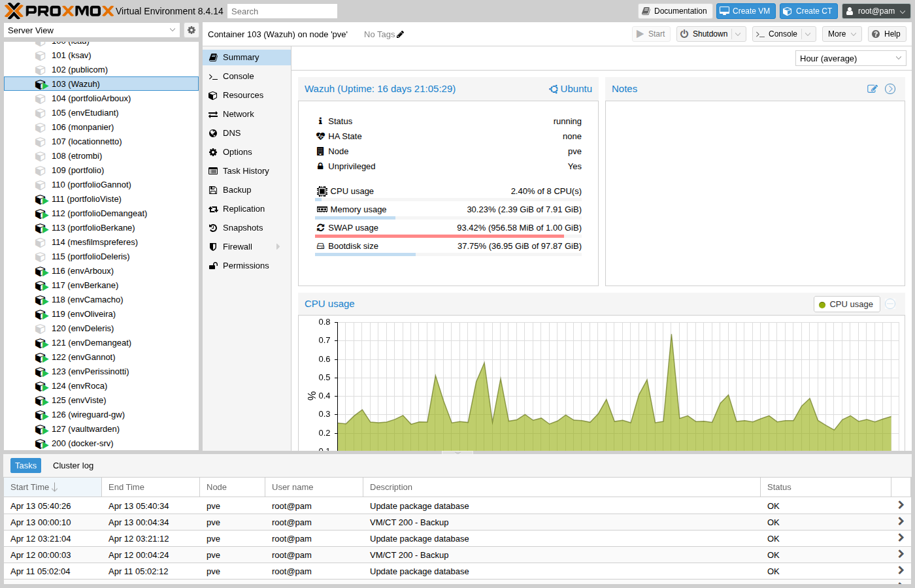915x588 pixels.
Task: Click the container icon for 200 (docker-srv)
Action: click(41, 444)
